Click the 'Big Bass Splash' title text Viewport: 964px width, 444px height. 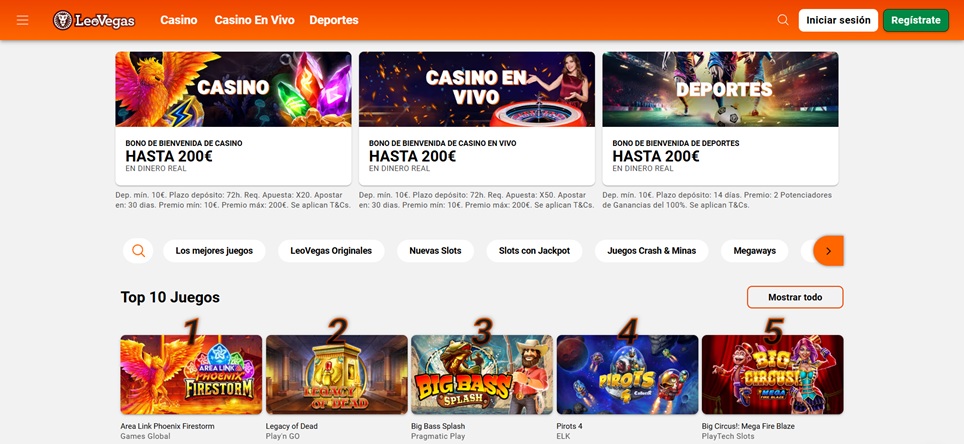click(x=438, y=426)
